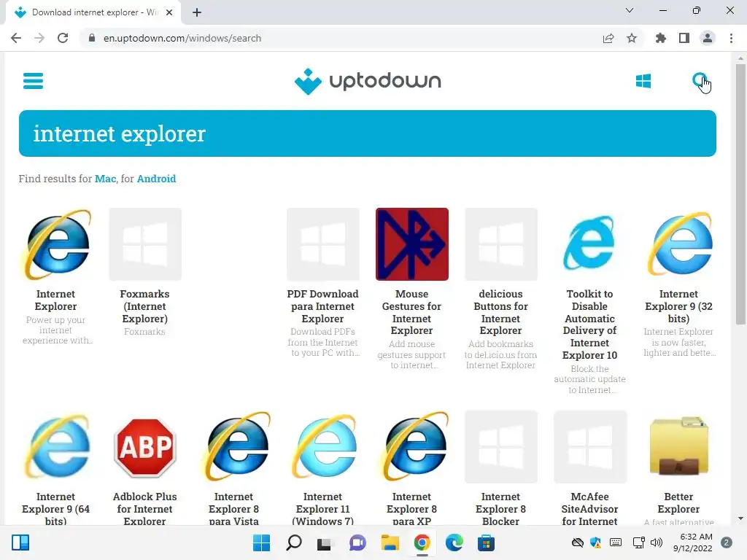View site information lock icon
The height and width of the screenshot is (560, 747).
pyautogui.click(x=92, y=38)
